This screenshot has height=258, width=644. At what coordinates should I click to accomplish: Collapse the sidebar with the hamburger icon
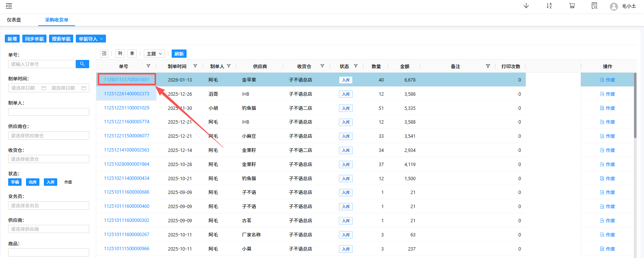tap(9, 6)
